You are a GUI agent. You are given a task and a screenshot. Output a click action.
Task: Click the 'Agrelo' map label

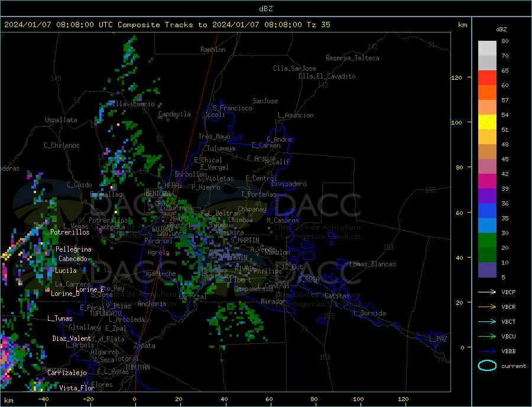(159, 253)
